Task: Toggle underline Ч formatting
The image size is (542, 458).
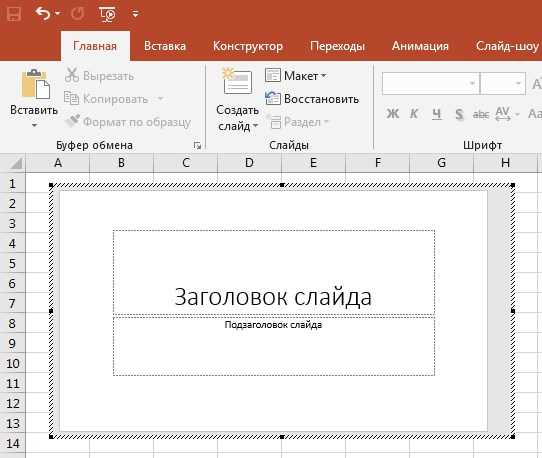Action: 437,113
